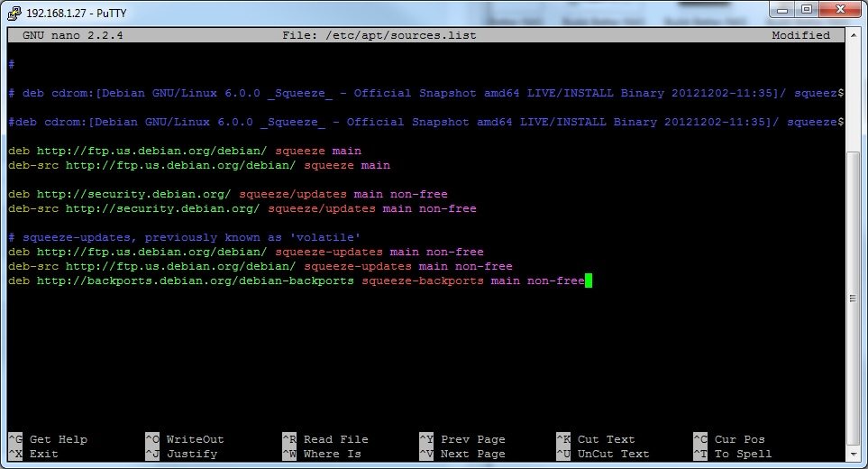Click the ^W Where Is shortcut label
868x469 pixels.
click(322, 454)
